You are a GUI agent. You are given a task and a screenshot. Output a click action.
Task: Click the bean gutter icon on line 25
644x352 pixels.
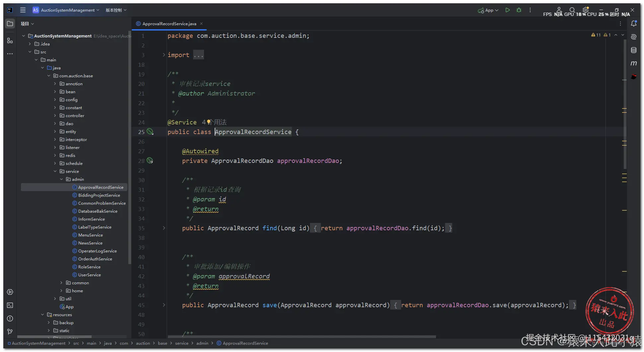pyautogui.click(x=150, y=132)
